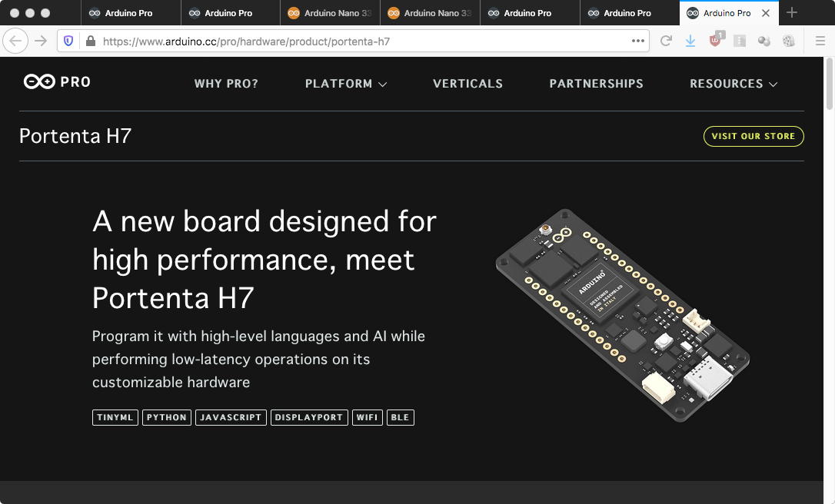This screenshot has width=835, height=504.
Task: Click the TINYML tag
Action: (x=115, y=417)
